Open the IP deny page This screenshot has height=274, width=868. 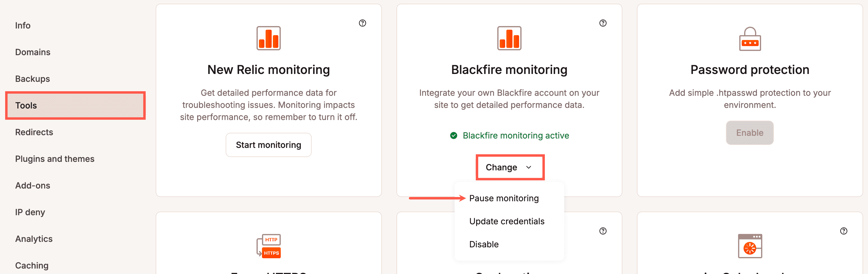pos(30,212)
